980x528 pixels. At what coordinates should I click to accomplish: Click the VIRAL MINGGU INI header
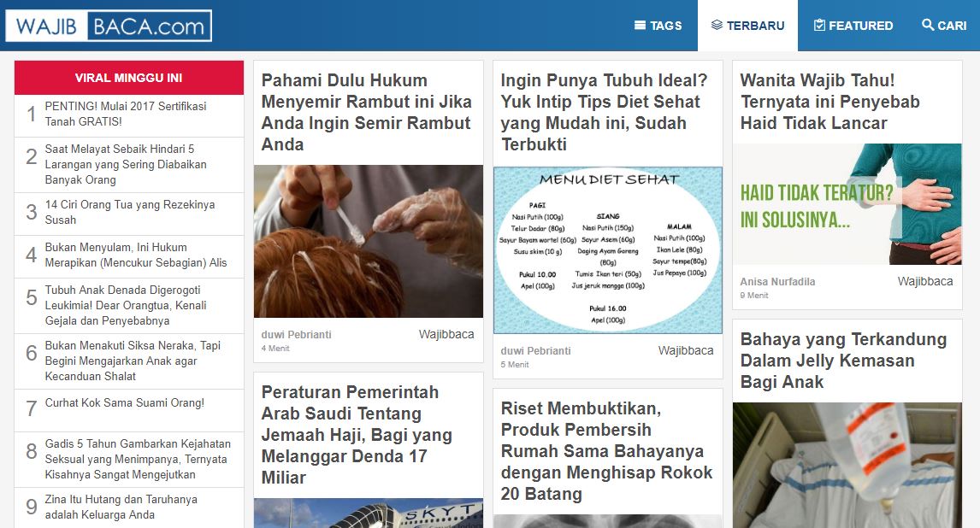129,78
